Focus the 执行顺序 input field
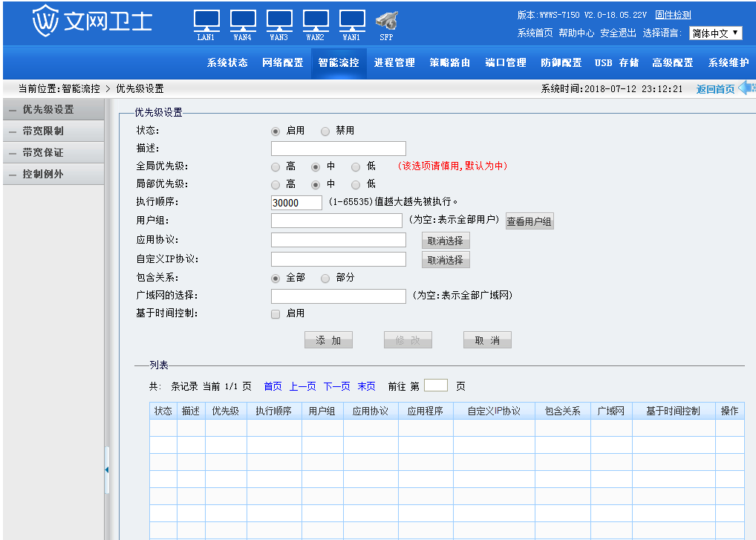 296,203
